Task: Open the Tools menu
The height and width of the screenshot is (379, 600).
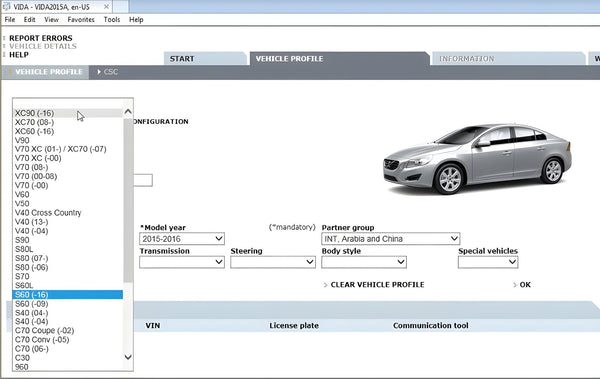Action: point(112,20)
